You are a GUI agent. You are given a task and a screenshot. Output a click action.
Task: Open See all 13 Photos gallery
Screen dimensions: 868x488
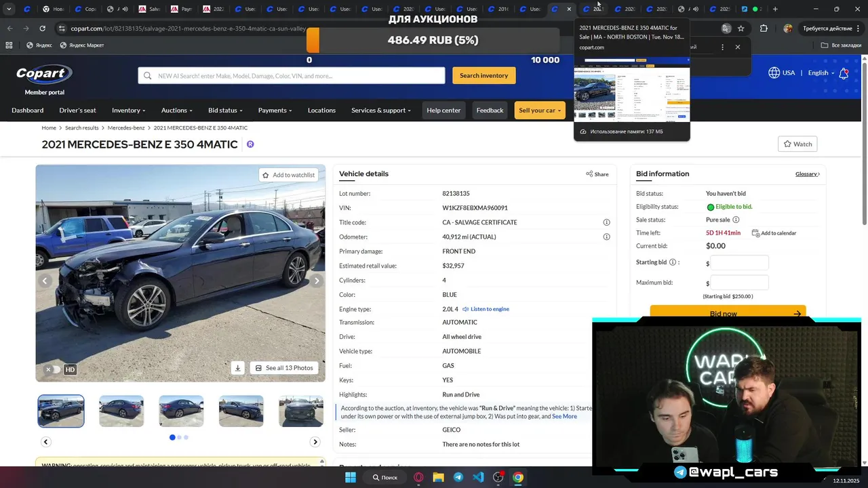pos(284,368)
